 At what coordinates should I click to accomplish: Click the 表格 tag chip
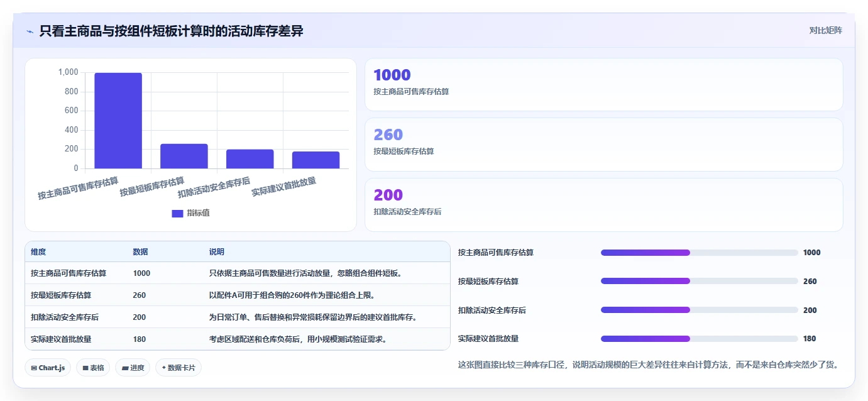point(93,368)
